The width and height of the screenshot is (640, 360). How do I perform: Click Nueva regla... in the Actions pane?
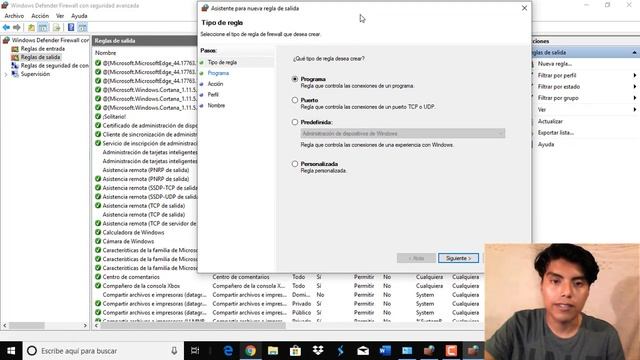coord(555,64)
